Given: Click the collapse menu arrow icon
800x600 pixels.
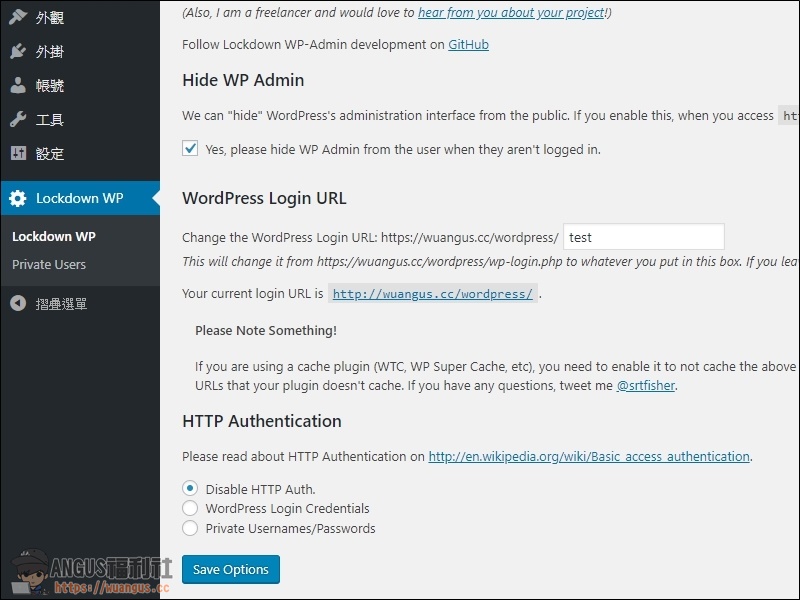Looking at the screenshot, I should coord(18,303).
